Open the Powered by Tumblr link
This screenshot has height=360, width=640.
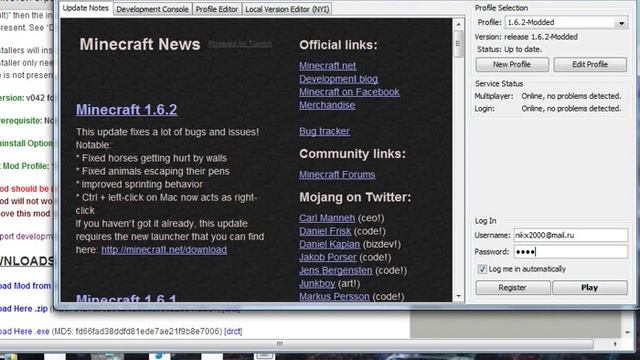point(240,44)
